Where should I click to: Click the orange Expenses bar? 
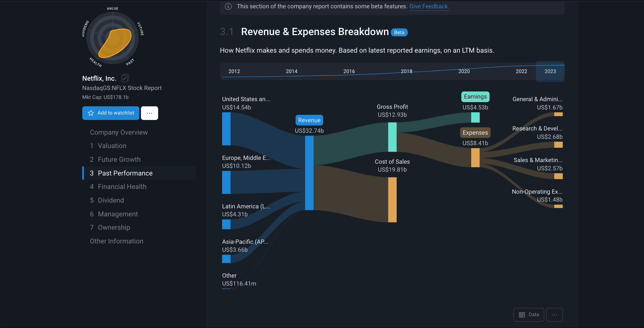(x=475, y=158)
